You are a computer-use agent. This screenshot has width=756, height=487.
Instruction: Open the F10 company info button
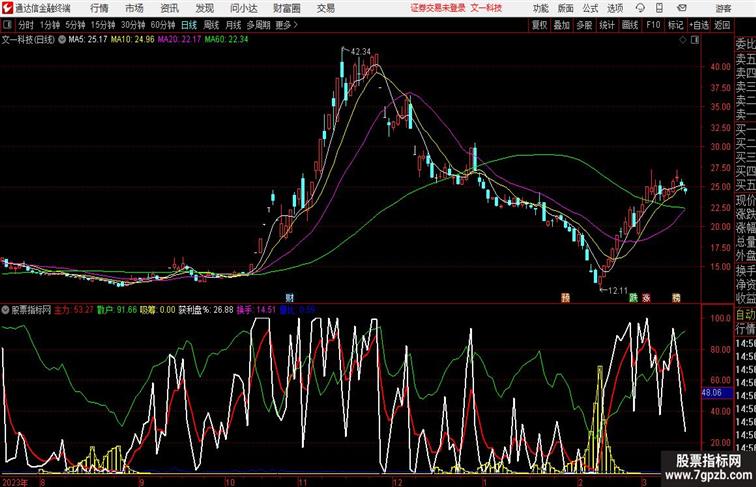[653, 25]
